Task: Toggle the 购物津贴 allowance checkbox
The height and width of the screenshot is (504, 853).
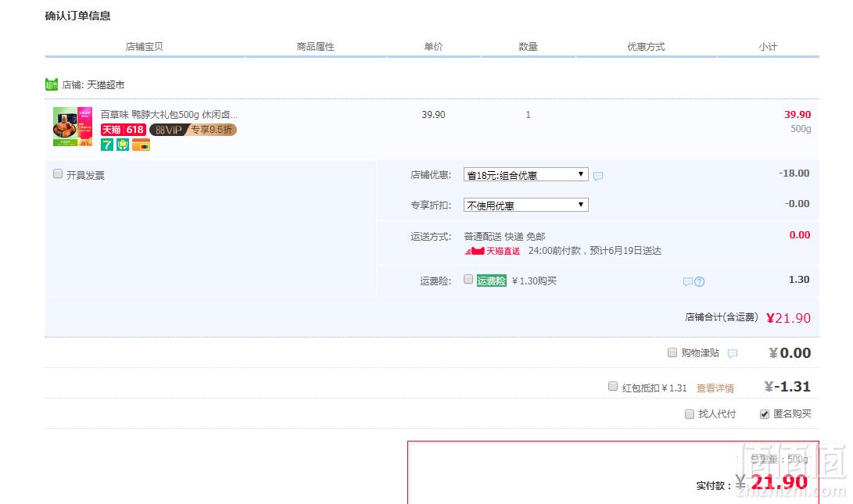Action: (x=672, y=352)
